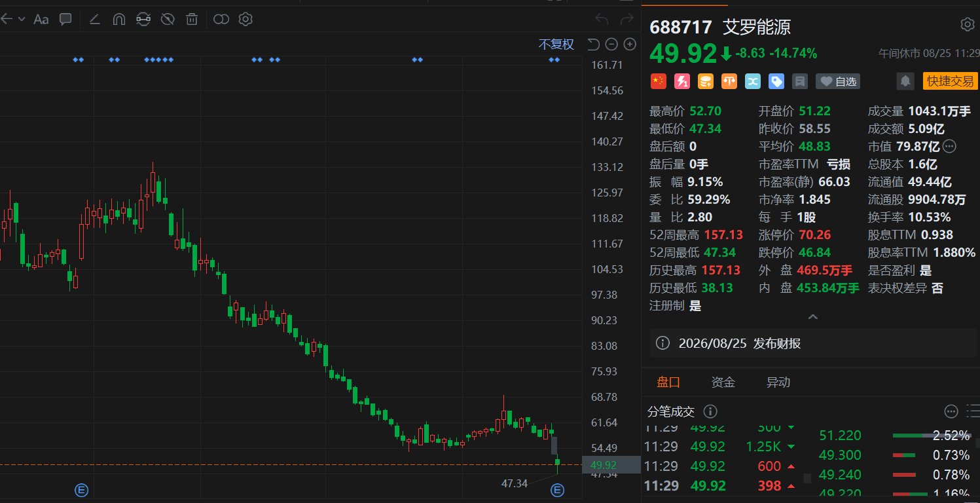
Task: Zoom in the chart with plus icon
Action: [630, 45]
